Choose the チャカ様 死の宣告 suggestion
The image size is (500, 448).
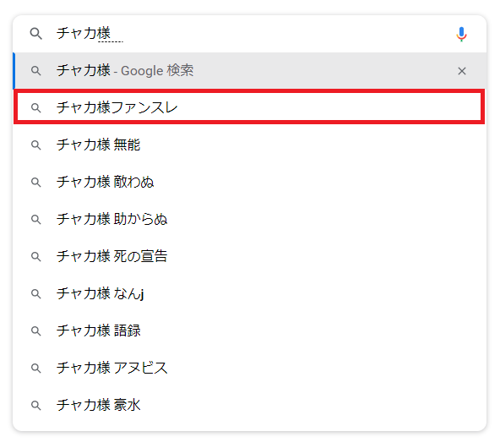(250, 256)
